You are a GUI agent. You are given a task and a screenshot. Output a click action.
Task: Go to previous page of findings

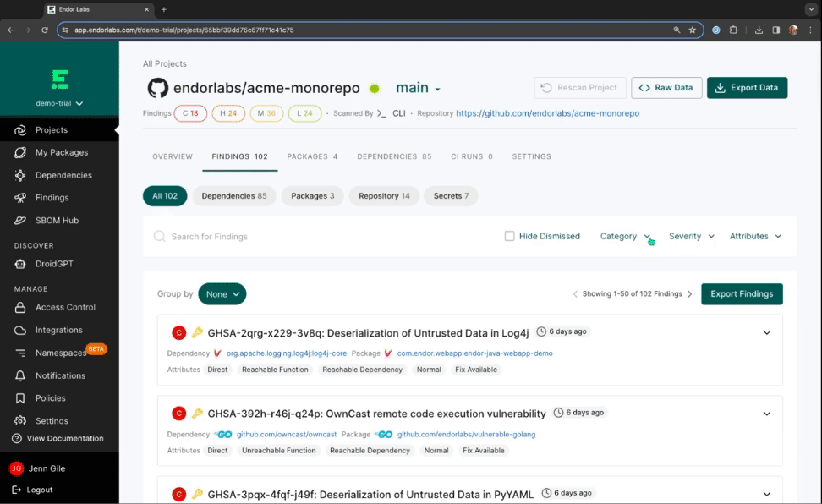(575, 294)
